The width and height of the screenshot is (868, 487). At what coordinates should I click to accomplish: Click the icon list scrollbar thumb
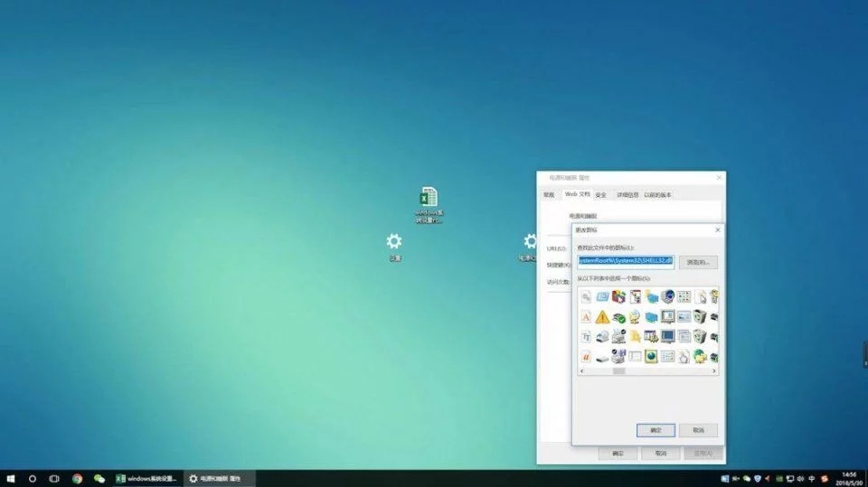pyautogui.click(x=618, y=371)
